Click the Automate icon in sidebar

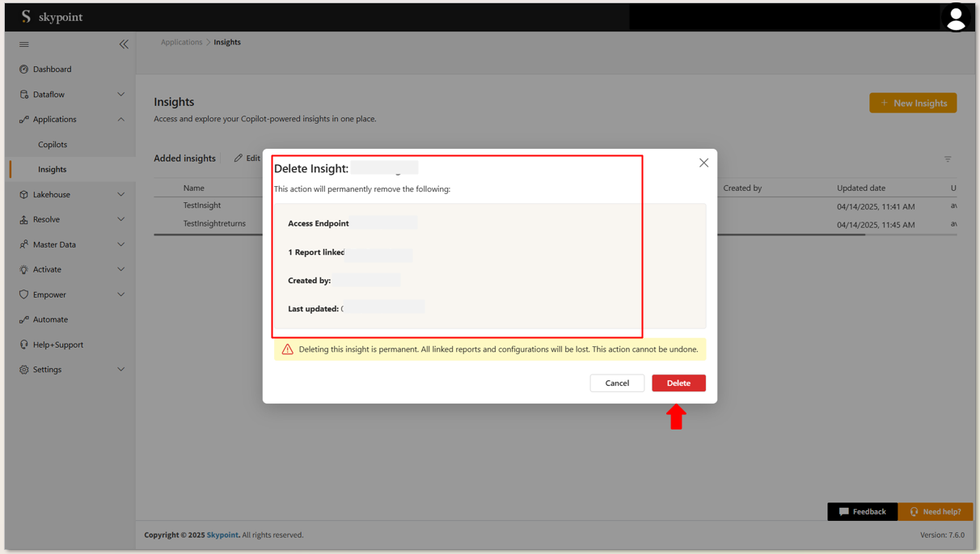point(23,319)
